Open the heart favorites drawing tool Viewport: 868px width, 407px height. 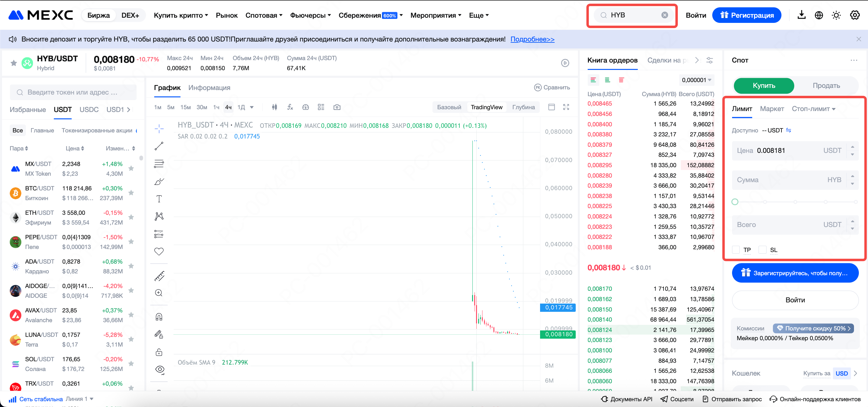(x=159, y=251)
